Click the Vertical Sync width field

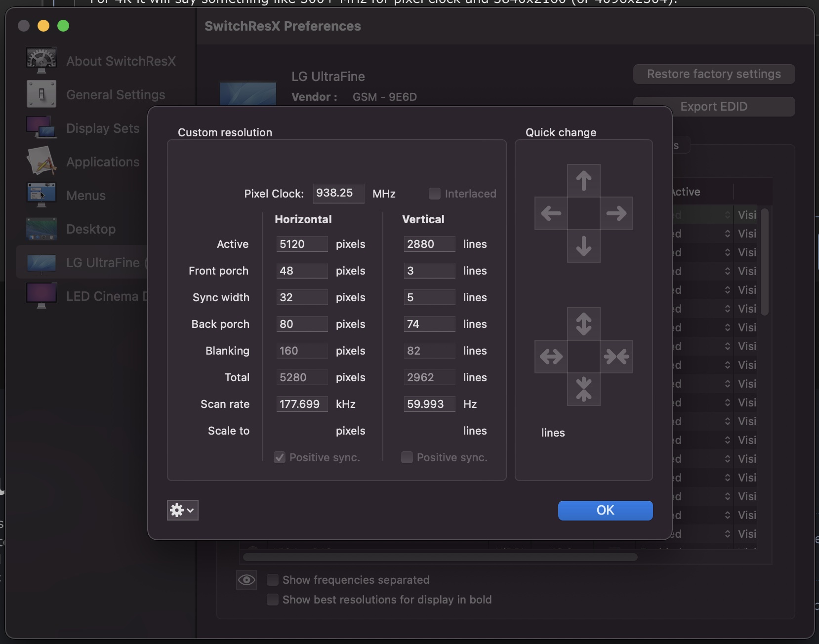pyautogui.click(x=429, y=297)
